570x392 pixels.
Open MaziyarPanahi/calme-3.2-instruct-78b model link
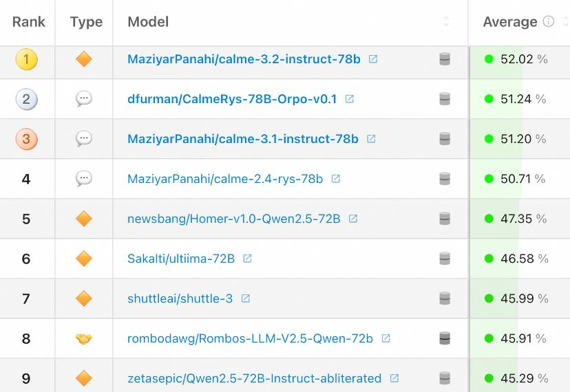pos(244,59)
